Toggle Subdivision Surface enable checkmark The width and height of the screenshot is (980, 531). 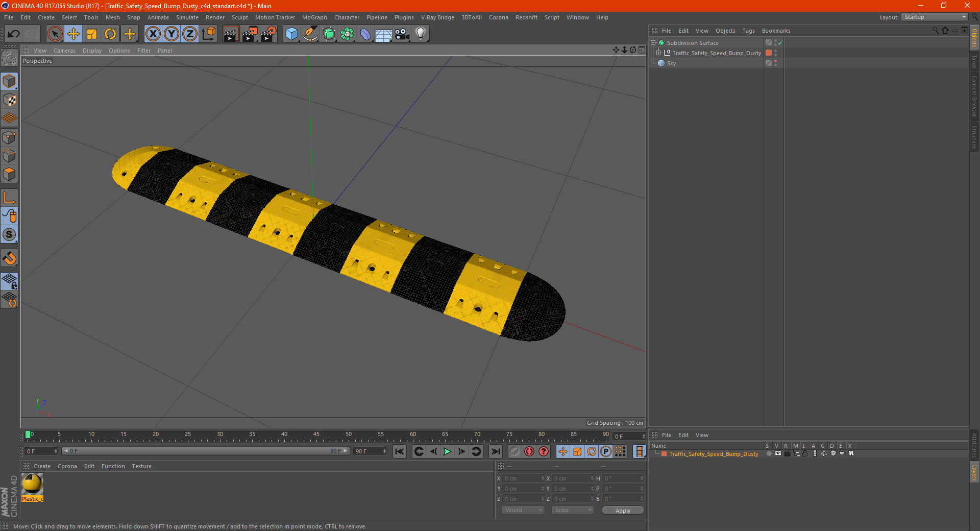780,43
